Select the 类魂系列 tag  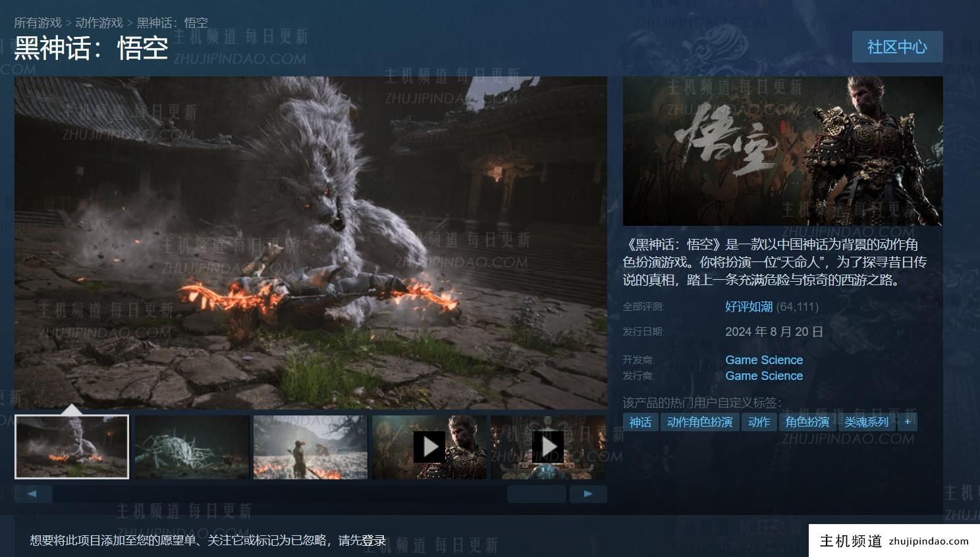(x=866, y=422)
